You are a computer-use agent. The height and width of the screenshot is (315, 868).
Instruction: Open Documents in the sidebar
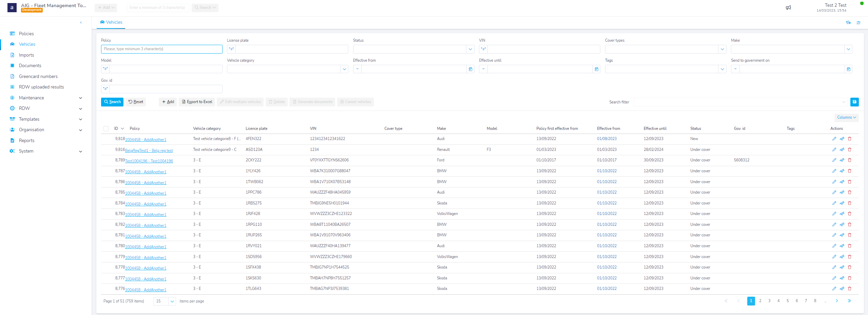click(30, 66)
